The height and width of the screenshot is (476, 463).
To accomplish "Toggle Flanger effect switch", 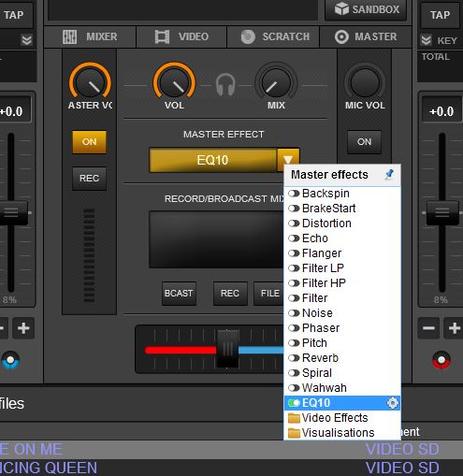I will (x=294, y=253).
